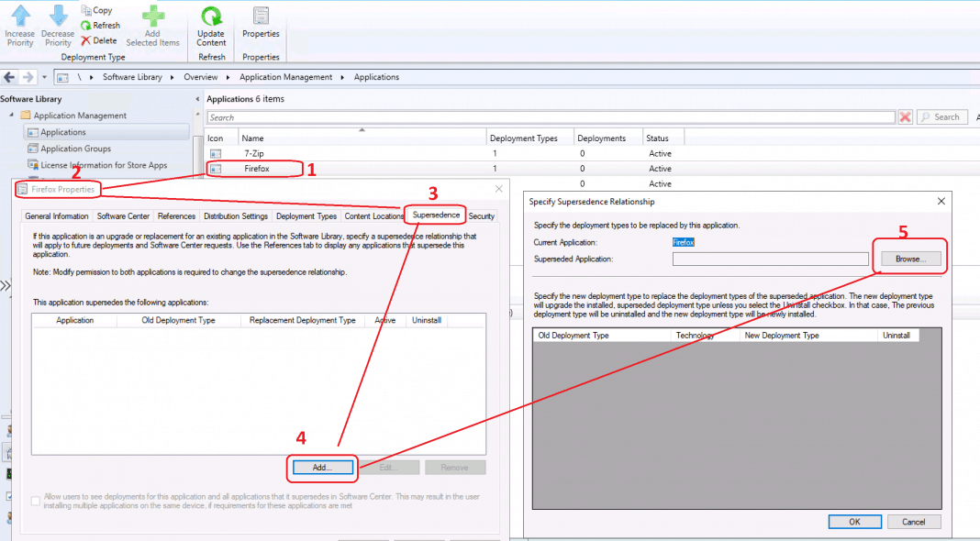Click the Increase Priority up arrow icon

[x=20, y=16]
